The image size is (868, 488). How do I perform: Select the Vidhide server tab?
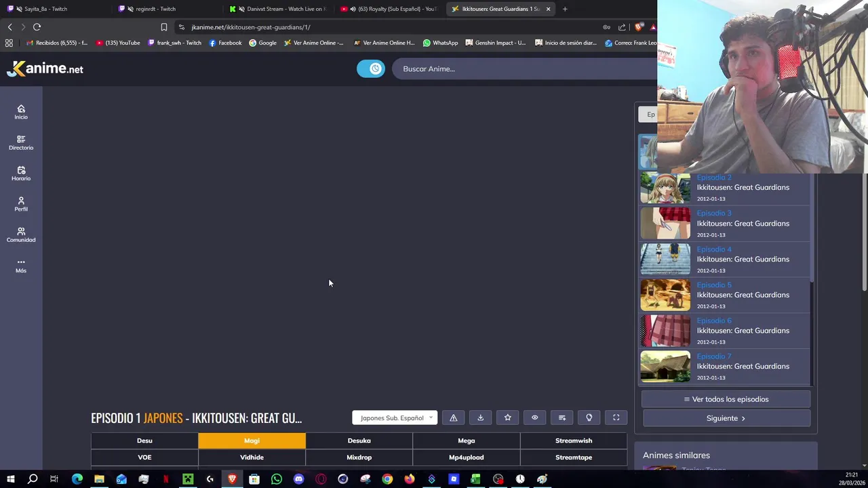click(x=252, y=457)
